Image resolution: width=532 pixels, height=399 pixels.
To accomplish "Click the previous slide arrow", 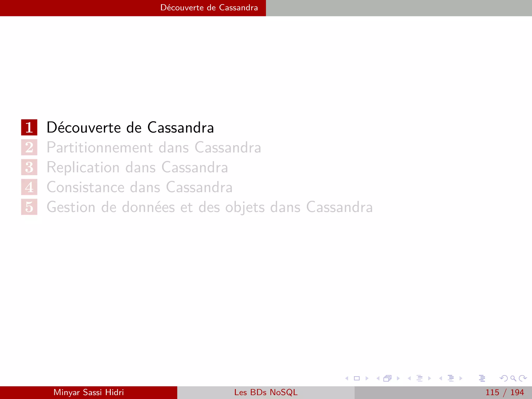I will pos(347,378).
